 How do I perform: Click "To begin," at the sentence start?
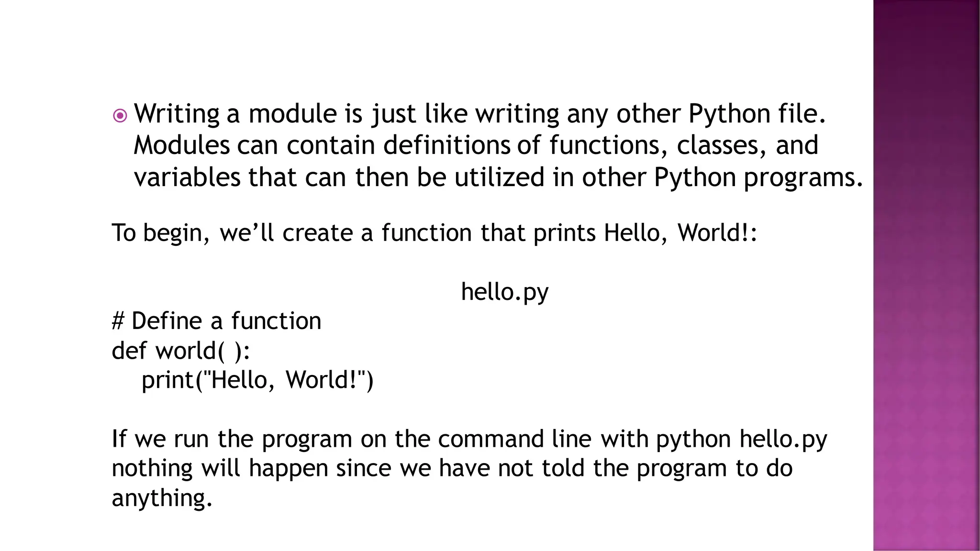[161, 233]
